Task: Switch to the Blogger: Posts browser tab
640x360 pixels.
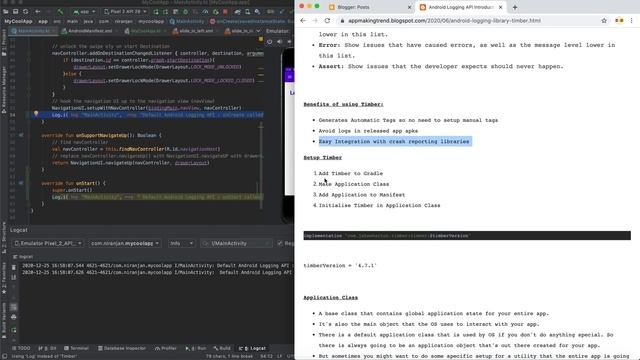Action: pyautogui.click(x=353, y=7)
